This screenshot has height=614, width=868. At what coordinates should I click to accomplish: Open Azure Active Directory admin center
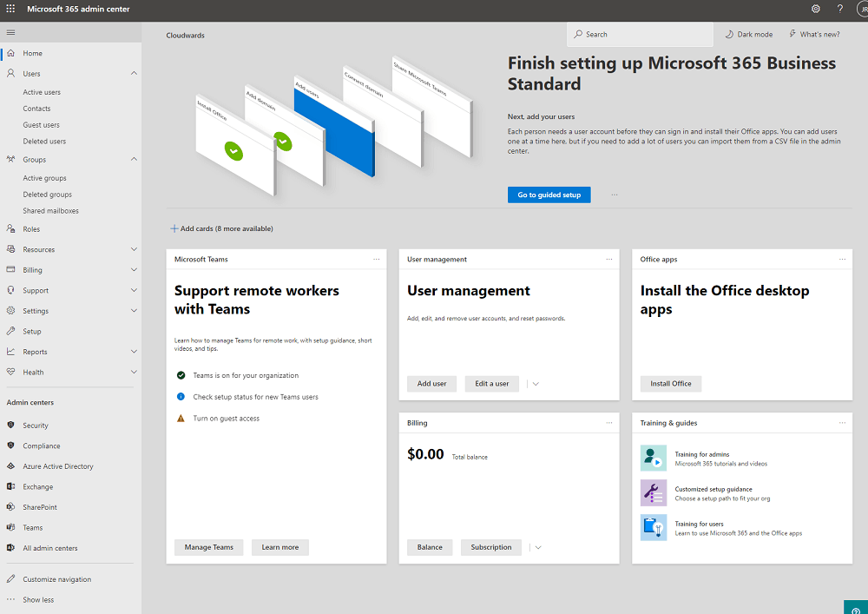[x=57, y=466]
